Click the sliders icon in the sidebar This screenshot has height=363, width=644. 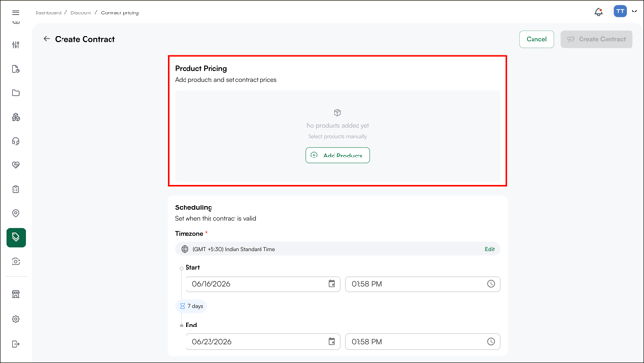16,45
